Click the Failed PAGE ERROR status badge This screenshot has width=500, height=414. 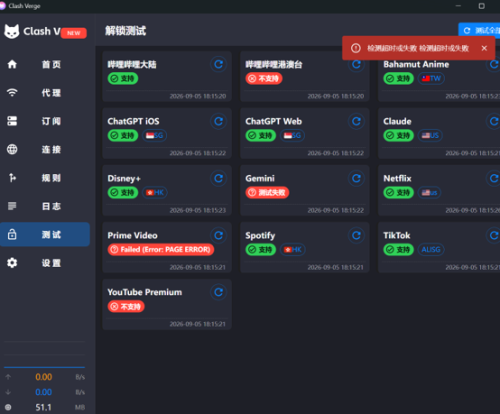(161, 249)
